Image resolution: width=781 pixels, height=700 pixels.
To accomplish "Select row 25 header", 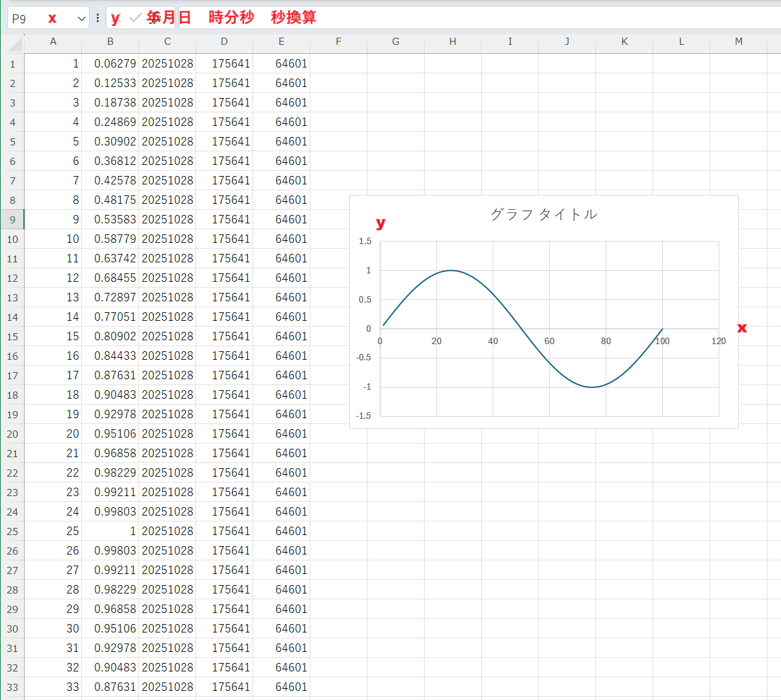I will coord(12,531).
